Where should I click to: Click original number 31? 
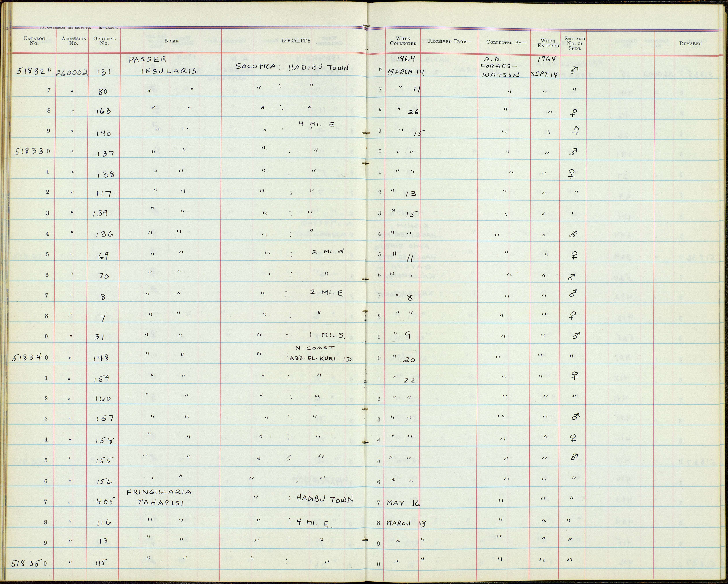point(99,337)
